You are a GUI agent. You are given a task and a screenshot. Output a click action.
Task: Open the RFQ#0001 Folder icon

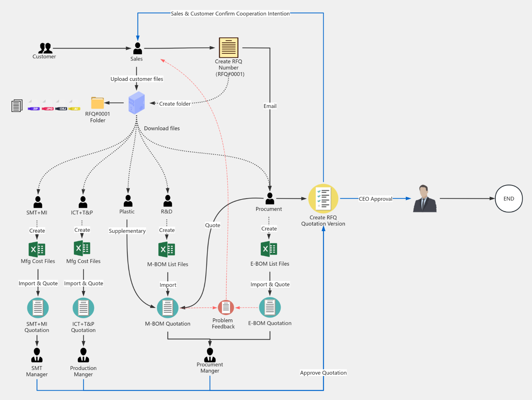click(x=97, y=103)
